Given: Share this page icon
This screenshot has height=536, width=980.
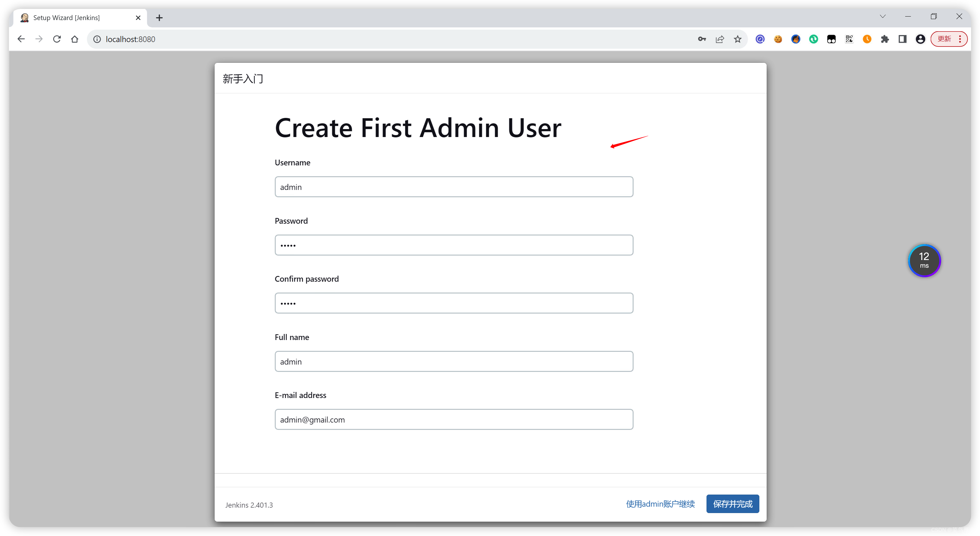Looking at the screenshot, I should [x=720, y=39].
